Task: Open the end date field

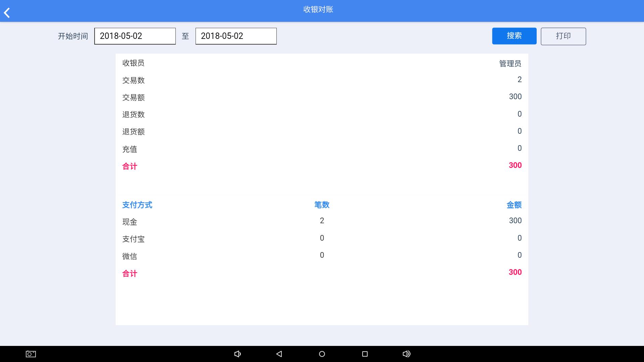Action: (x=236, y=36)
